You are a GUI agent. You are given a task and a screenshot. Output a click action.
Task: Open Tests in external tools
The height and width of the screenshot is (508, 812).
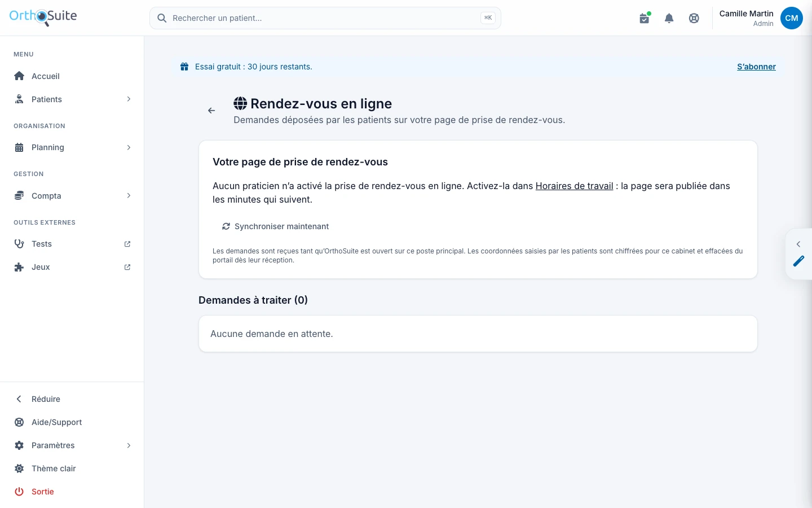pos(72,244)
